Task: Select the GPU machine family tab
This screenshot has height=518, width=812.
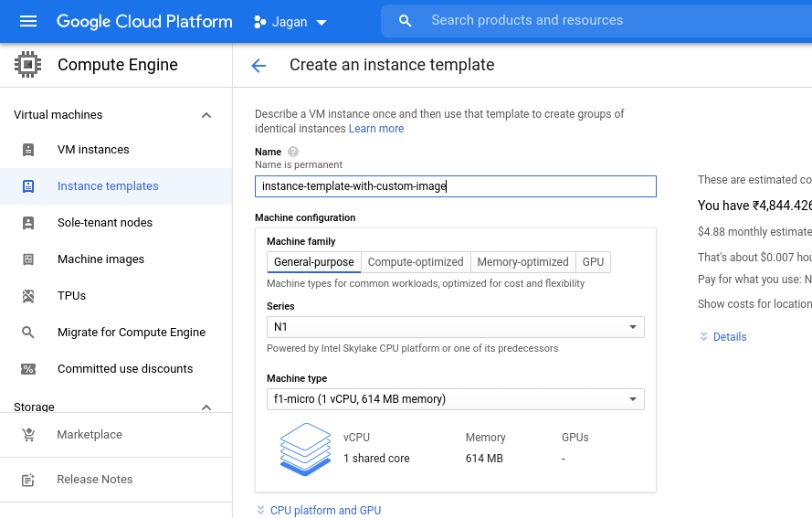Action: click(594, 262)
